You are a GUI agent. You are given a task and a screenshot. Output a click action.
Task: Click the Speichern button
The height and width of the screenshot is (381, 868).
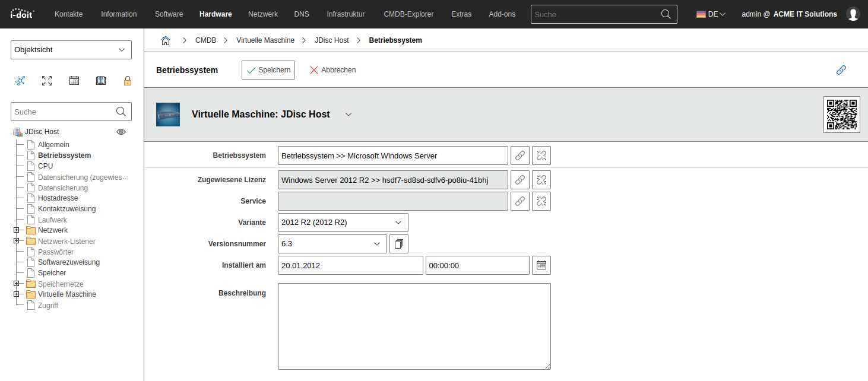coord(268,70)
